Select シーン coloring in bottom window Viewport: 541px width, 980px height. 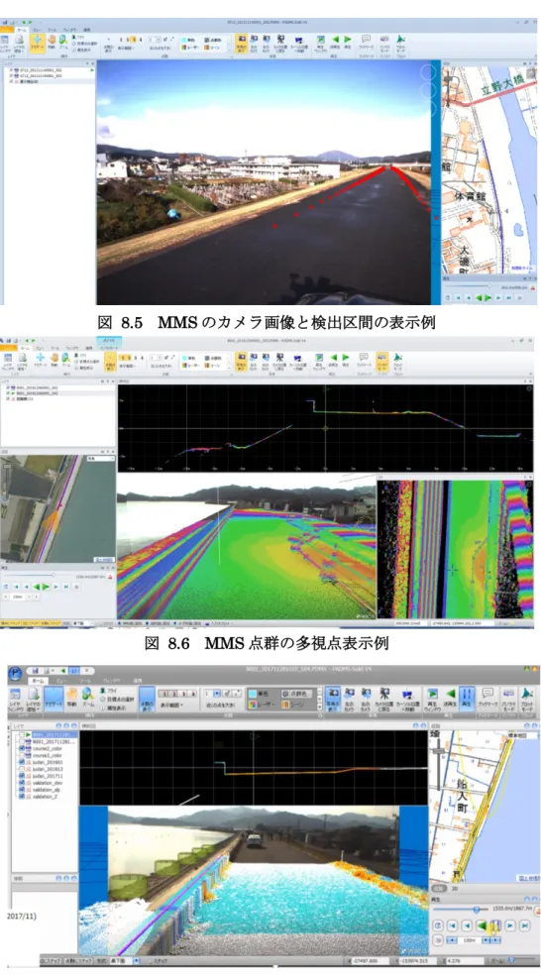coord(294,705)
